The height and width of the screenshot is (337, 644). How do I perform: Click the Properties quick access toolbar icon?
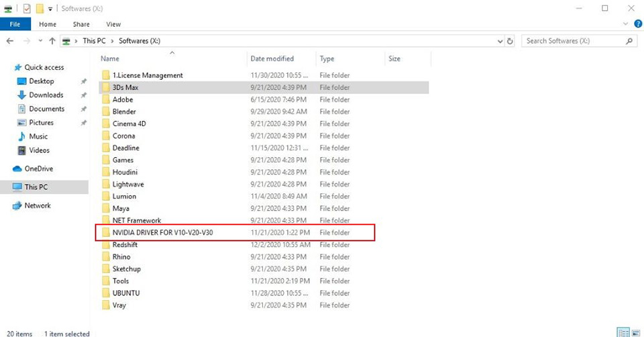[x=27, y=8]
